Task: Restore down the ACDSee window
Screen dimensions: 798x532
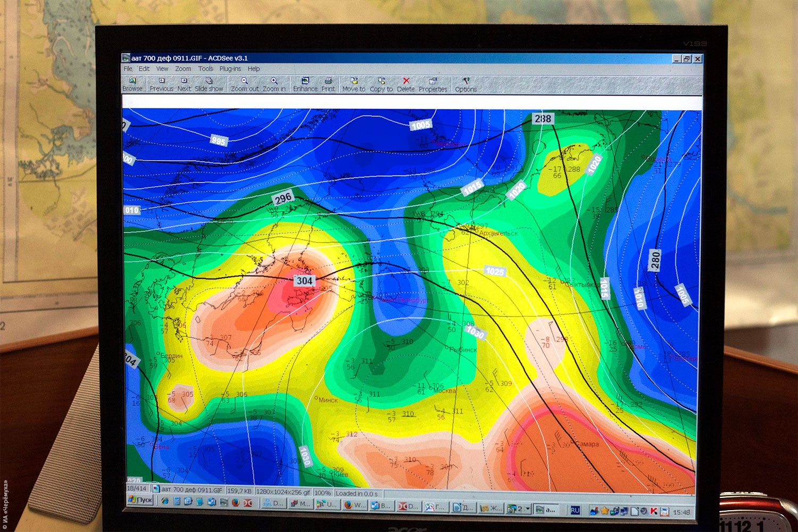Action: [x=687, y=59]
